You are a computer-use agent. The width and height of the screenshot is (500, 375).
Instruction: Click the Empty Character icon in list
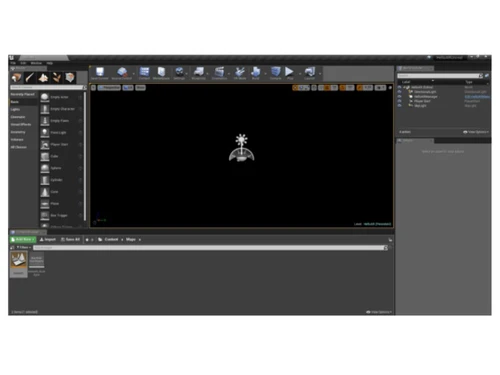point(45,109)
